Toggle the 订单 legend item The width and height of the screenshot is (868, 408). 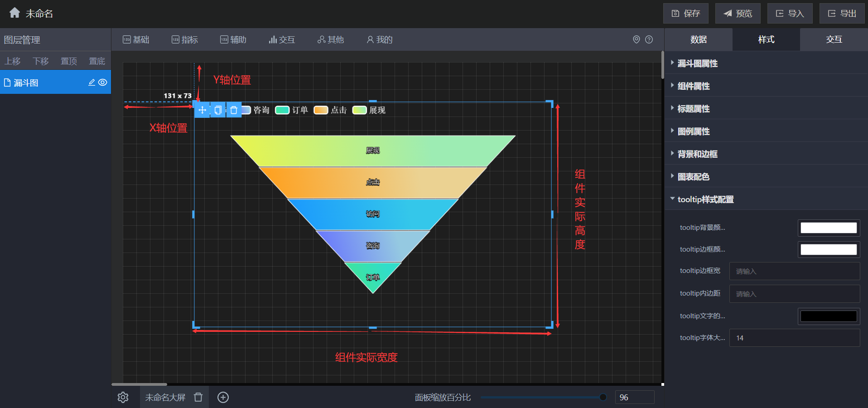click(292, 110)
